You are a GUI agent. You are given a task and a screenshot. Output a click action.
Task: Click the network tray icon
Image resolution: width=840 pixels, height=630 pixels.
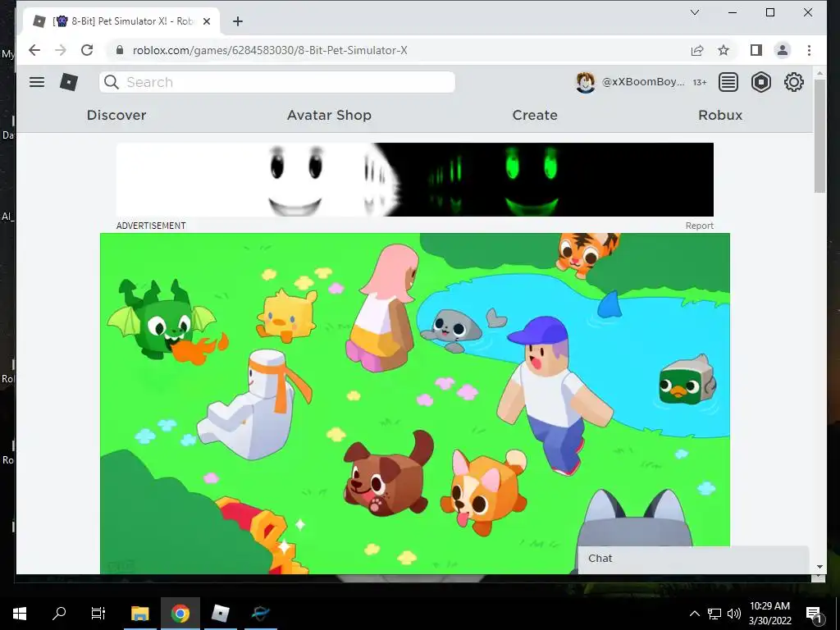[x=714, y=614]
